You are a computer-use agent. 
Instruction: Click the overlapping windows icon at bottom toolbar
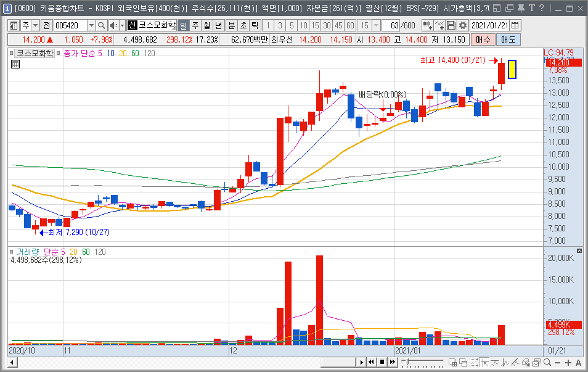(463, 362)
